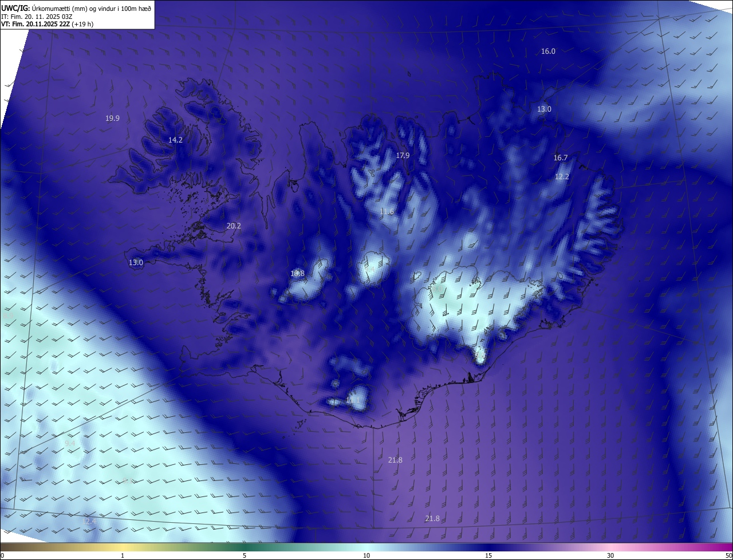Click the 12.2 value in east Iceland

pos(562,176)
